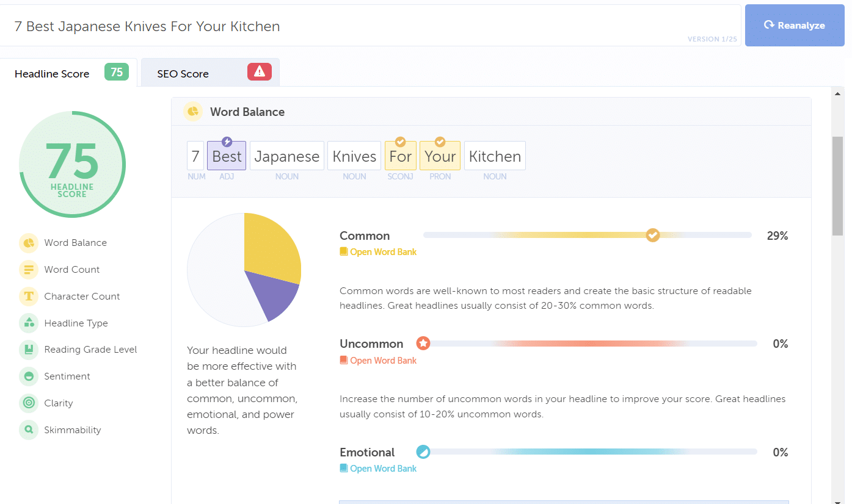Viewport: 852px width, 504px height.
Task: Click the Common slider checkmark handle
Action: pos(653,235)
